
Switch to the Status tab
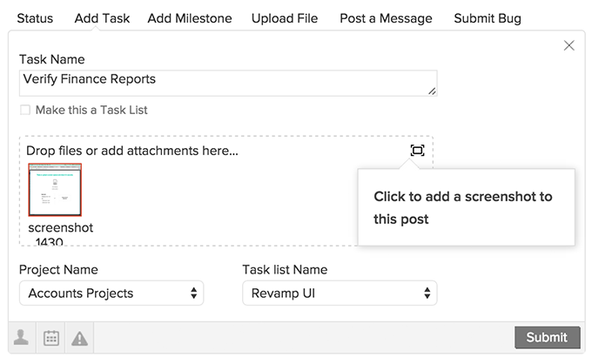click(35, 18)
